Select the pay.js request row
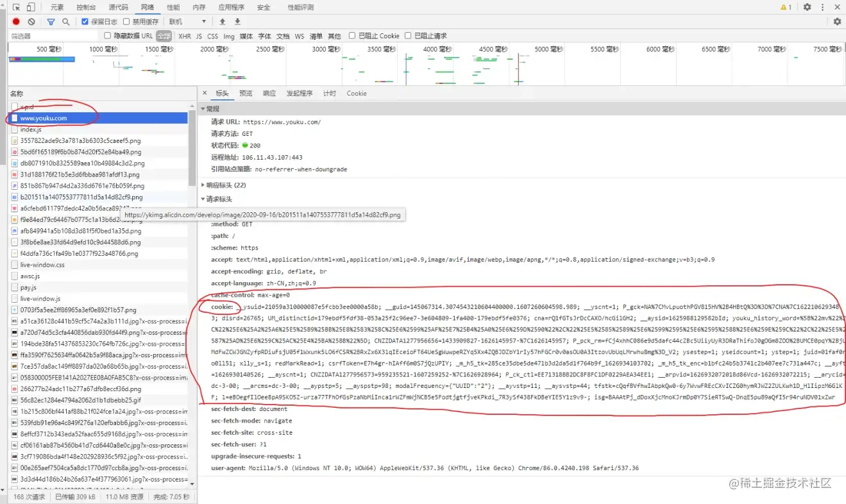The image size is (846, 504). (x=97, y=287)
